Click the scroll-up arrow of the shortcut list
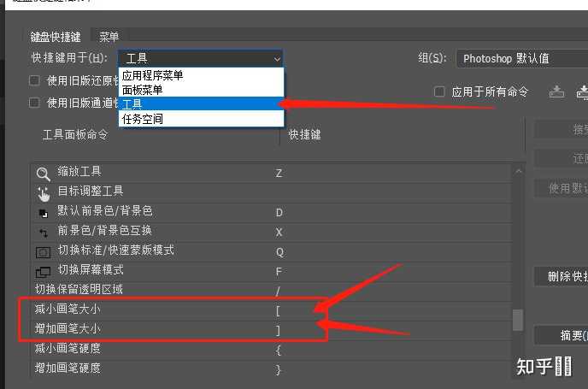The height and width of the screenshot is (389, 588). [518, 172]
